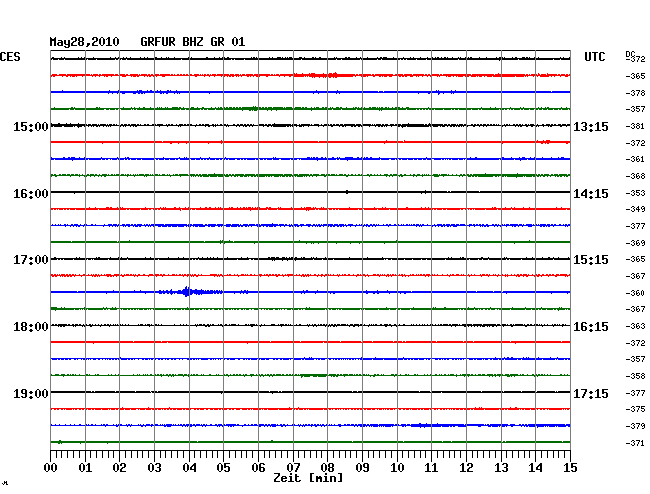650x494 pixels.
Task: Click the Zeit [min] axis title
Action: [308, 478]
